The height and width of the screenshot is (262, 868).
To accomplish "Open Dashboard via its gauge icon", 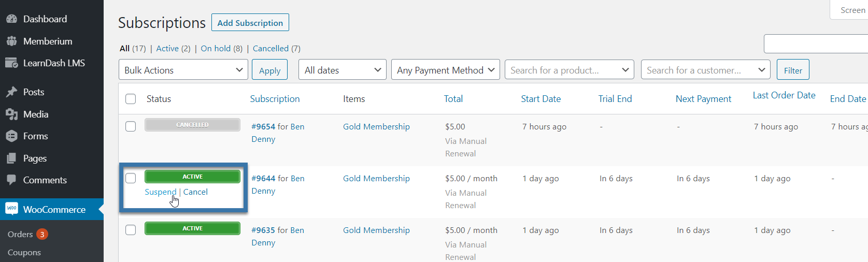I will coord(11,19).
